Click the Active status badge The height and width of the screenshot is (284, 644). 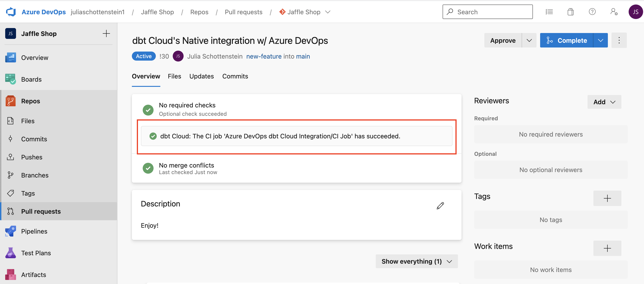tap(144, 56)
